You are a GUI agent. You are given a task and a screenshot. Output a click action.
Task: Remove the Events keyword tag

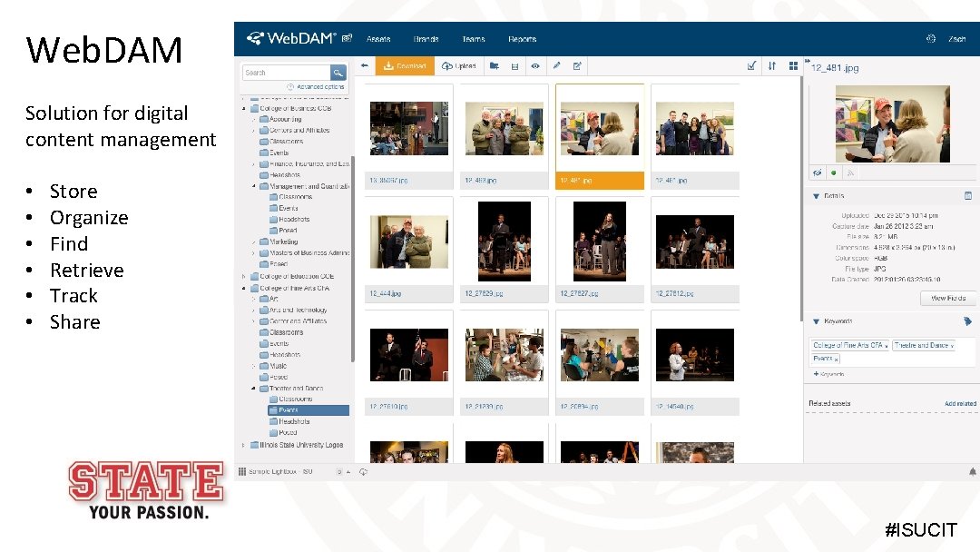(837, 360)
